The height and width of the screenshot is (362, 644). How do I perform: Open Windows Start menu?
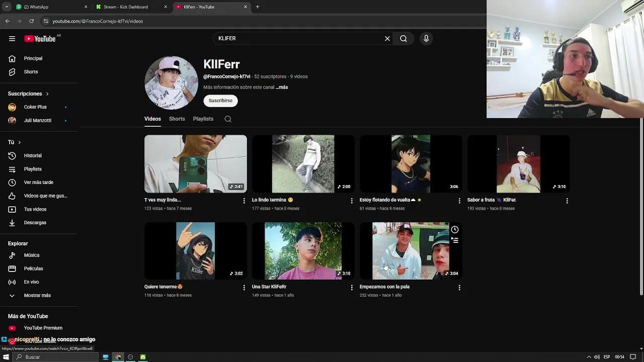pos(6,357)
